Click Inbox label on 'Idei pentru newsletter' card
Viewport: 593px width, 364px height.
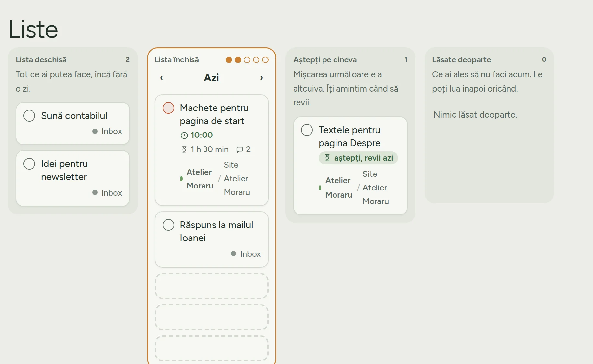[x=112, y=193]
